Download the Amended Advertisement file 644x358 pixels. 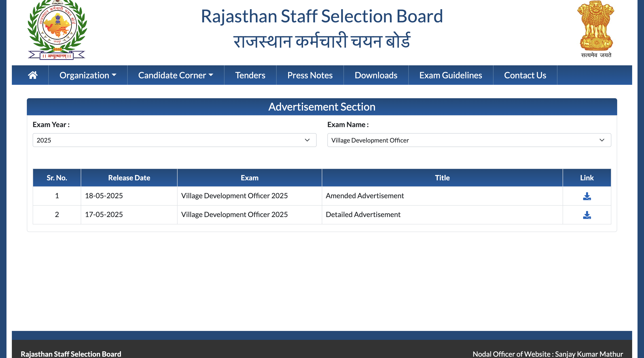click(x=587, y=196)
